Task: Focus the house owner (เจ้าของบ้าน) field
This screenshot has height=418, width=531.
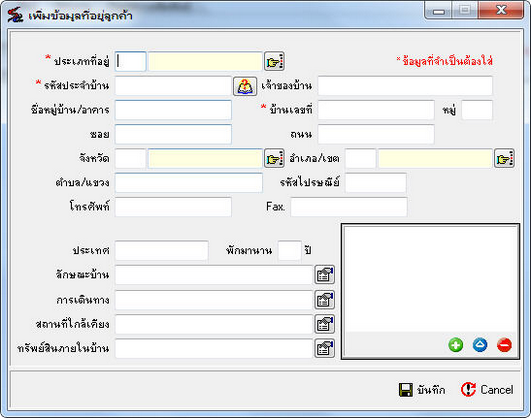Action: click(x=405, y=86)
